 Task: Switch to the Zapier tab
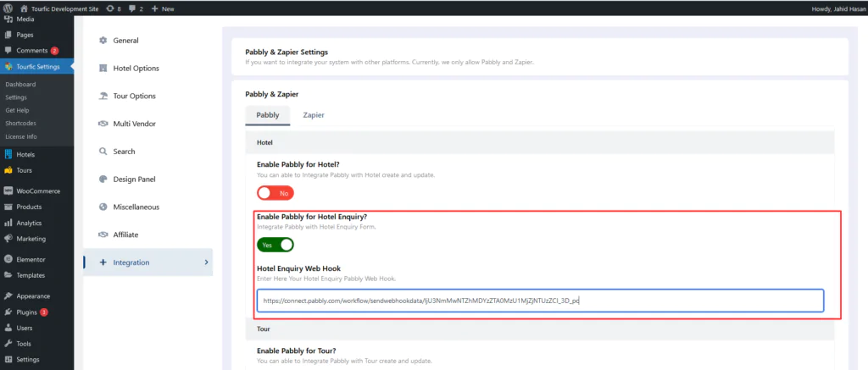click(314, 115)
